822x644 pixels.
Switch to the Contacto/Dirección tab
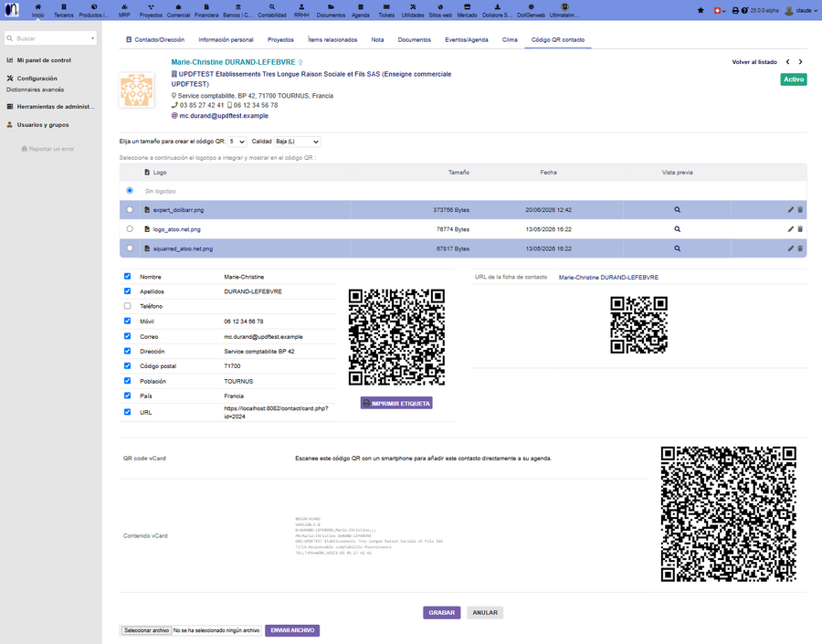tap(155, 40)
